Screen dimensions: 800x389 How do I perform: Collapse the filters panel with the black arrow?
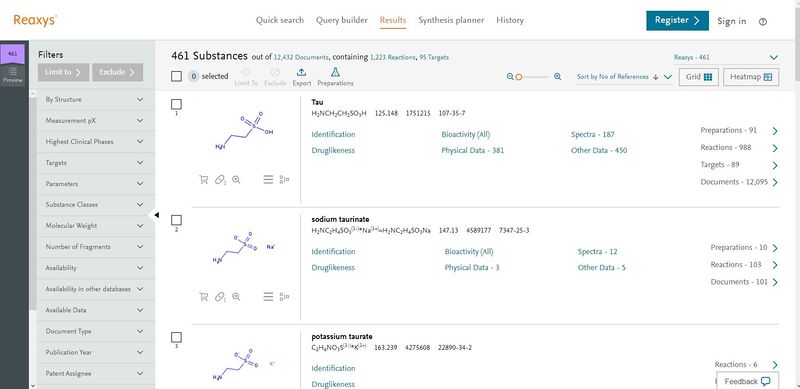(157, 215)
